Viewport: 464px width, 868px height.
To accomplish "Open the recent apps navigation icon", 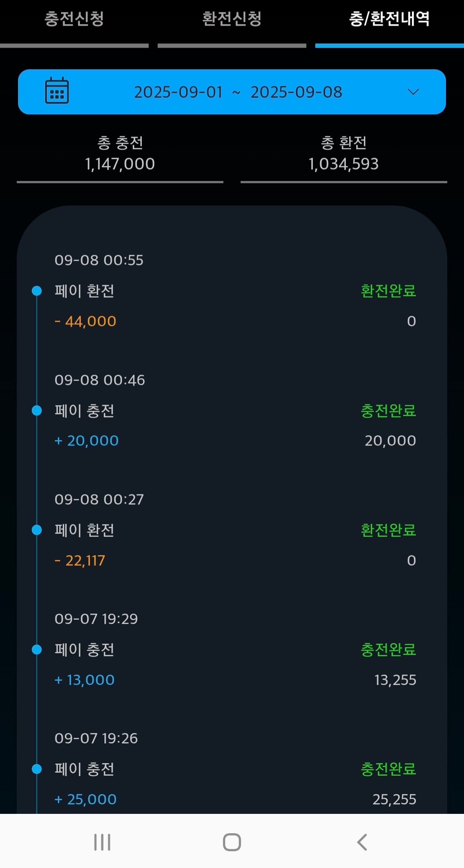I will click(102, 842).
